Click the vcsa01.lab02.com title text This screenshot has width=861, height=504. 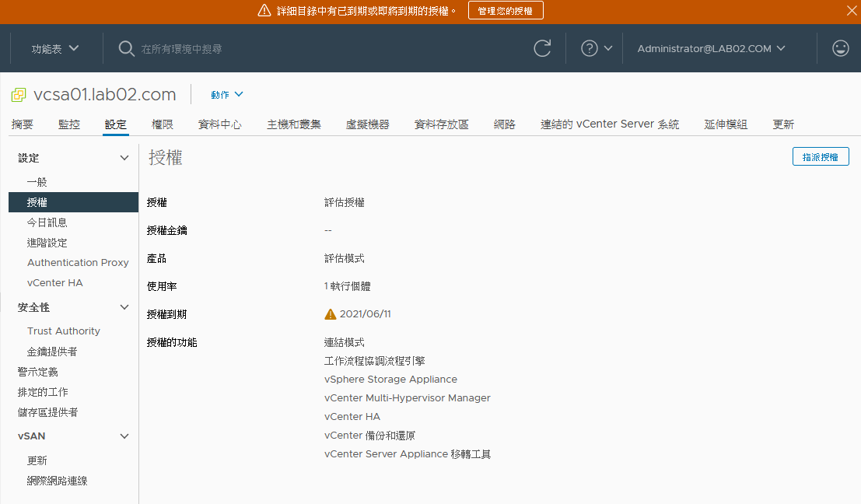point(104,94)
